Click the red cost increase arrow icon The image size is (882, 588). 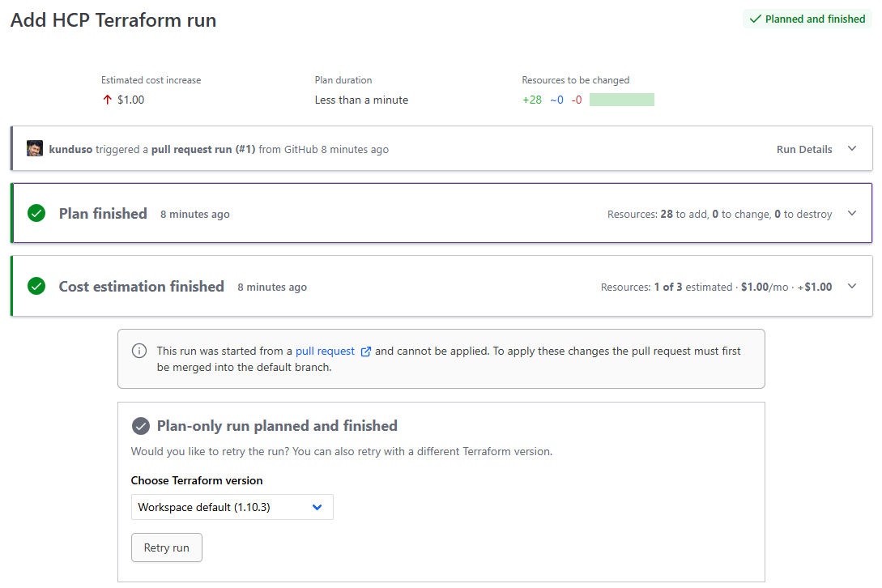tap(107, 100)
